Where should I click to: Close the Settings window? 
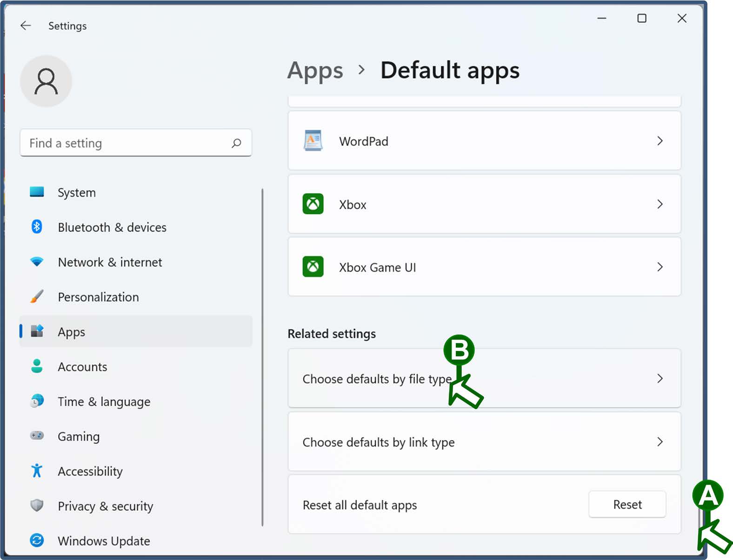(x=682, y=18)
